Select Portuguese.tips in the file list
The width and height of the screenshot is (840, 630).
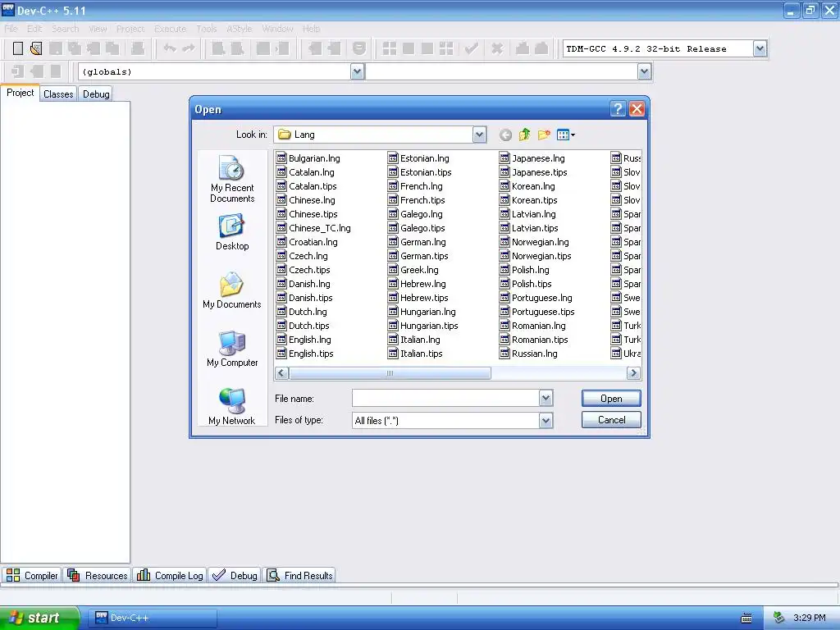536,312
